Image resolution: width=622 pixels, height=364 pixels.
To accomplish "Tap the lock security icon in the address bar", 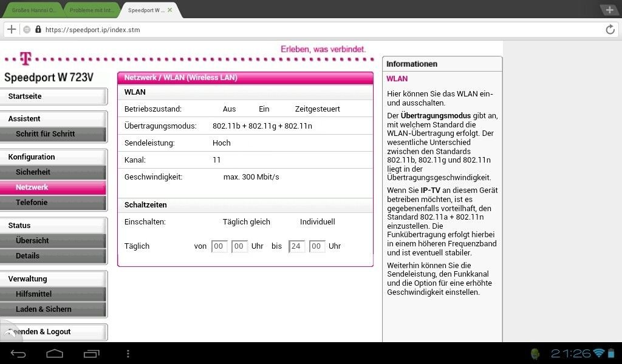I will 38,29.
